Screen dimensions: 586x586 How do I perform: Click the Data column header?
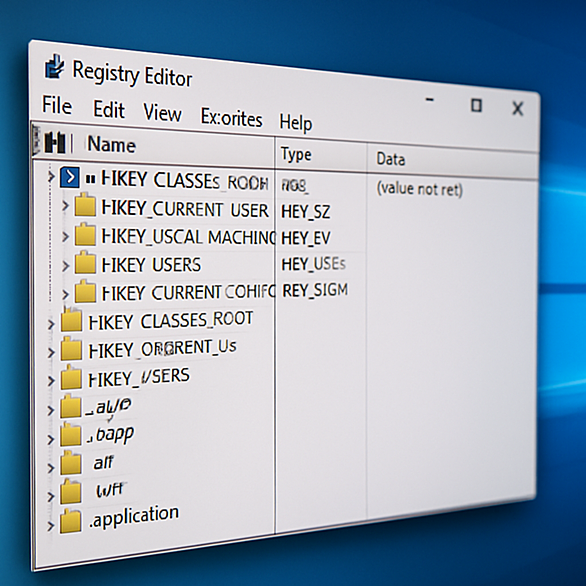pyautogui.click(x=391, y=159)
